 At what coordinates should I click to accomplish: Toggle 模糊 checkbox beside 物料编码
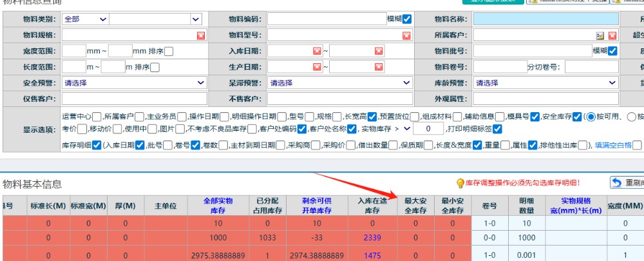pos(407,19)
